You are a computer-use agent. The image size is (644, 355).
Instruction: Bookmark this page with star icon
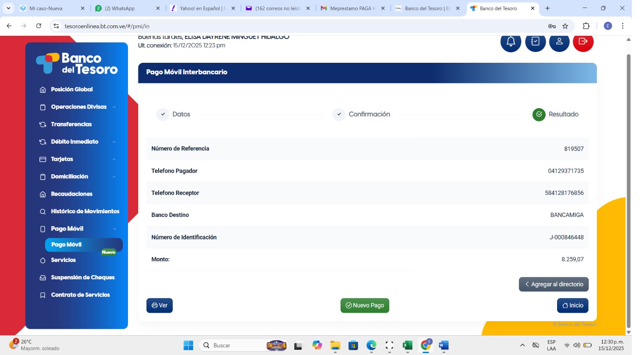(x=565, y=26)
